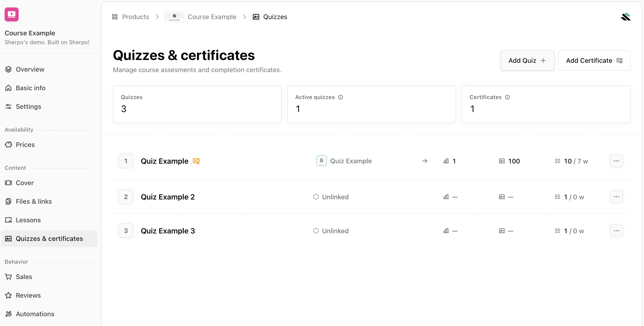Select the Prices icon in sidebar

pos(8,145)
